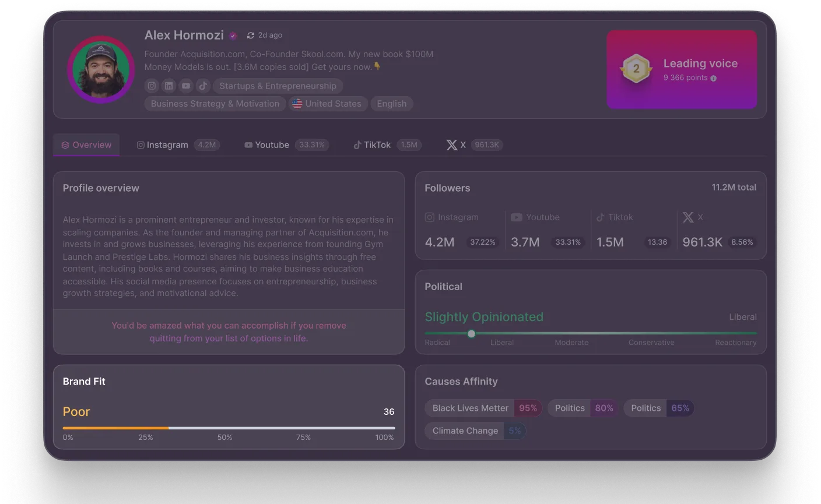Click the Overview layers icon in tab
The height and width of the screenshot is (504, 821).
point(65,145)
